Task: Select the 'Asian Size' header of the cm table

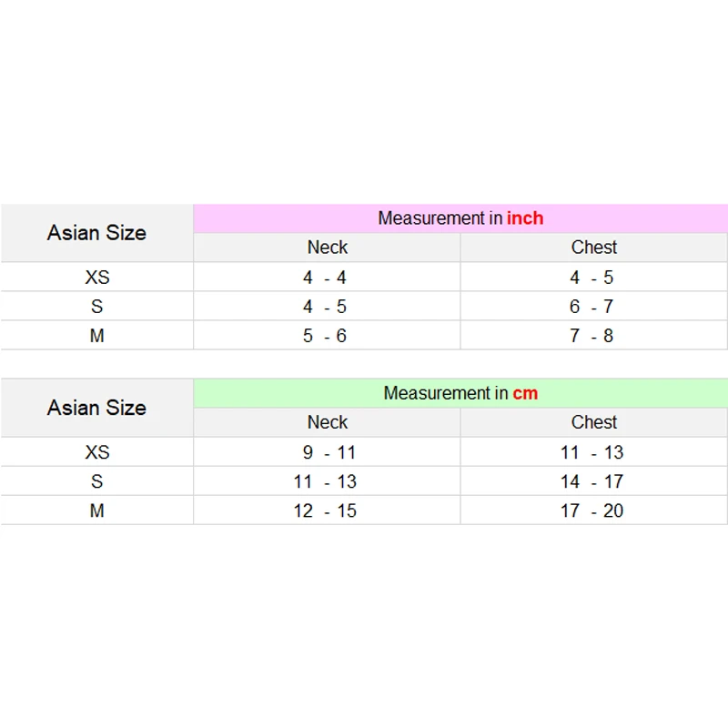Action: coord(96,408)
